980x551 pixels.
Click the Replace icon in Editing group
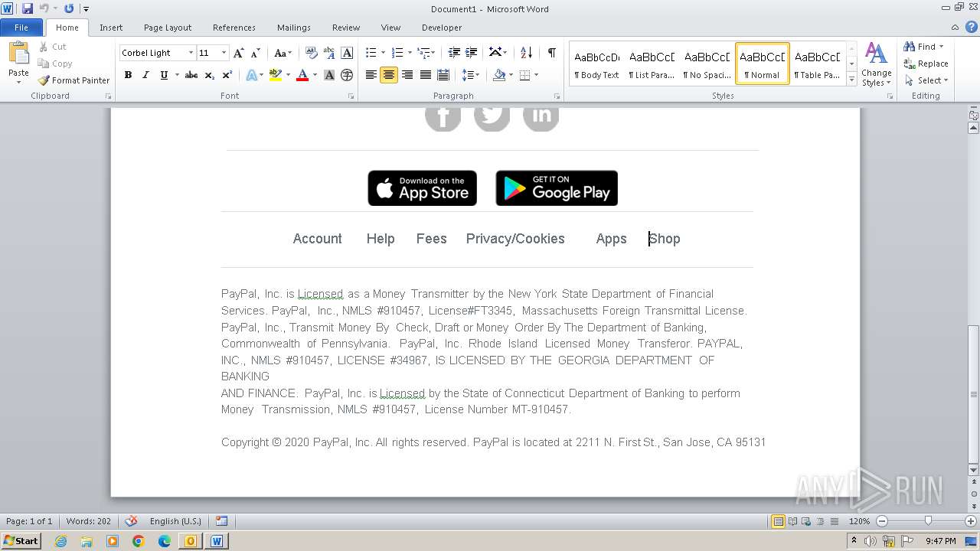coord(910,64)
